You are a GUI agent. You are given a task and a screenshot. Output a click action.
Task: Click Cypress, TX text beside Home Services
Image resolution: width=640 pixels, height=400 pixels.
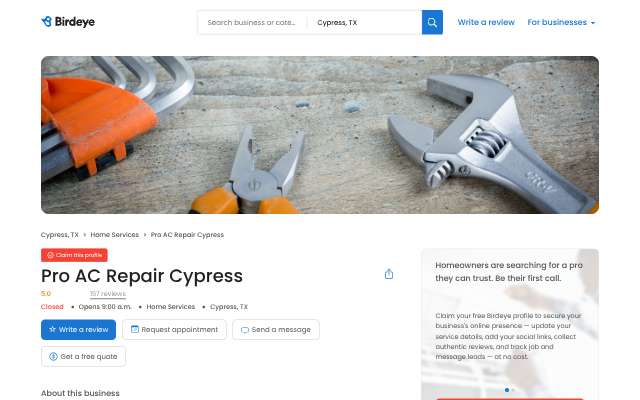point(229,307)
